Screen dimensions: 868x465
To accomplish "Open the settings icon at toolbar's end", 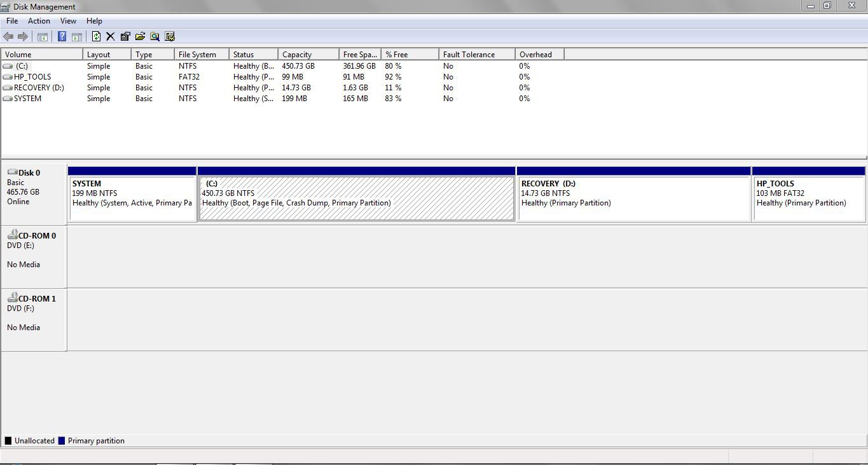I will [170, 37].
